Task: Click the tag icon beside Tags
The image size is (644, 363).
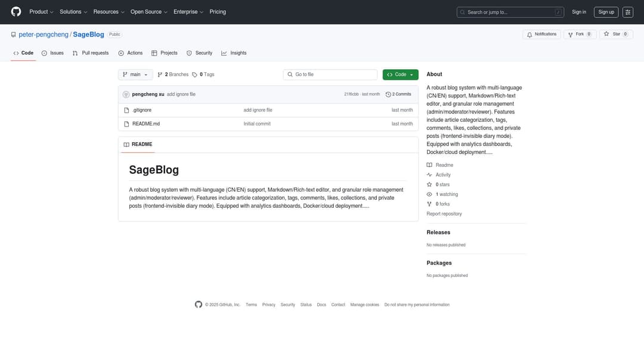Action: [194, 75]
